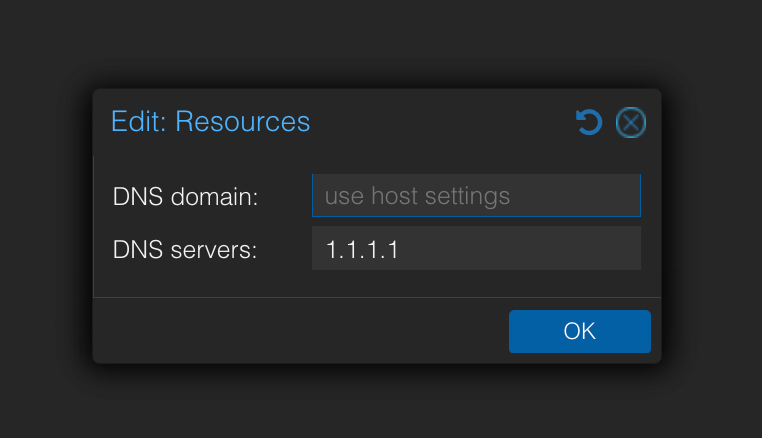Dismiss the dialog using the X circle icon
The width and height of the screenshot is (762, 438).
tap(630, 123)
